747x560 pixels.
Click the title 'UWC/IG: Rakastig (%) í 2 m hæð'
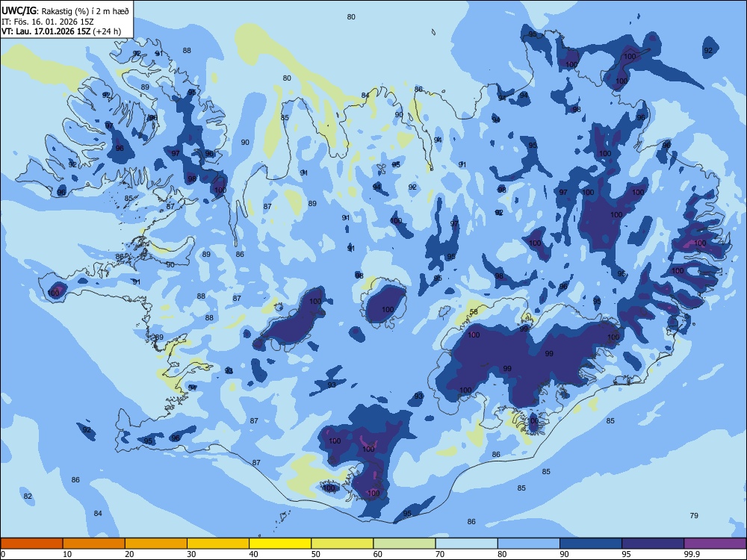[x=65, y=11]
